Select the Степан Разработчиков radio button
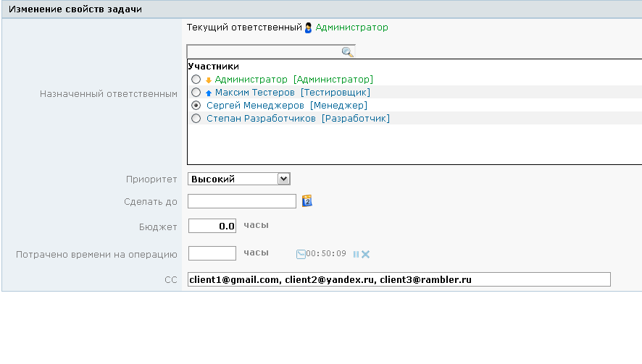The image size is (642, 364). pos(196,119)
